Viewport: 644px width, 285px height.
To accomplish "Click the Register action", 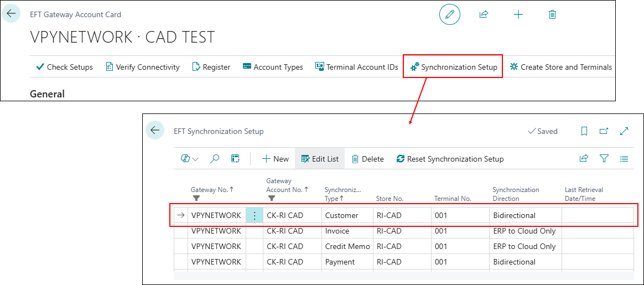I will tap(211, 67).
